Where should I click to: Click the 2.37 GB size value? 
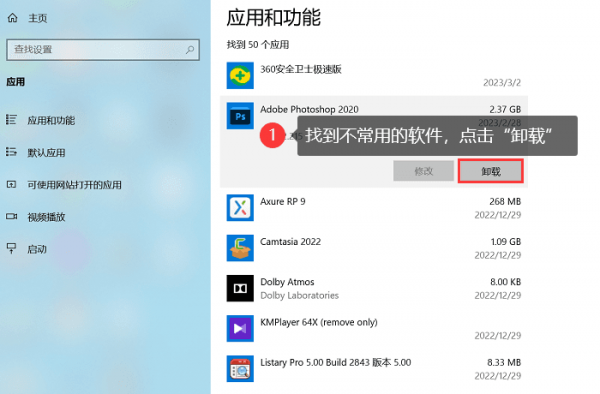pyautogui.click(x=505, y=109)
